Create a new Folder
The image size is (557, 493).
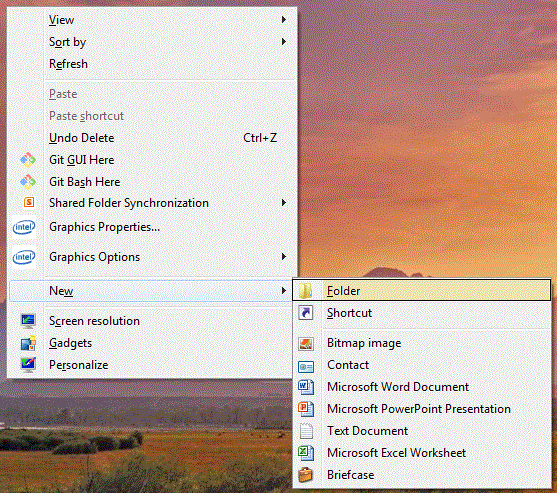(422, 291)
